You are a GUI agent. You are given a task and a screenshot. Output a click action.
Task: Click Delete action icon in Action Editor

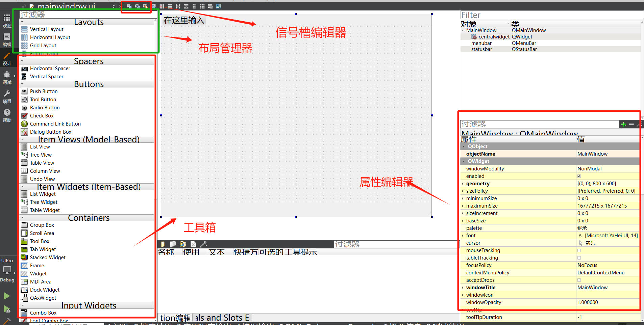click(x=193, y=244)
